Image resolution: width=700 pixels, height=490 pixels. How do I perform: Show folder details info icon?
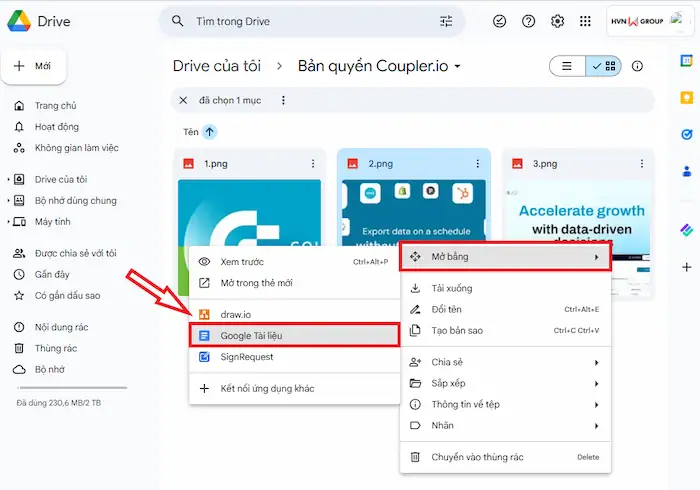pyautogui.click(x=637, y=66)
